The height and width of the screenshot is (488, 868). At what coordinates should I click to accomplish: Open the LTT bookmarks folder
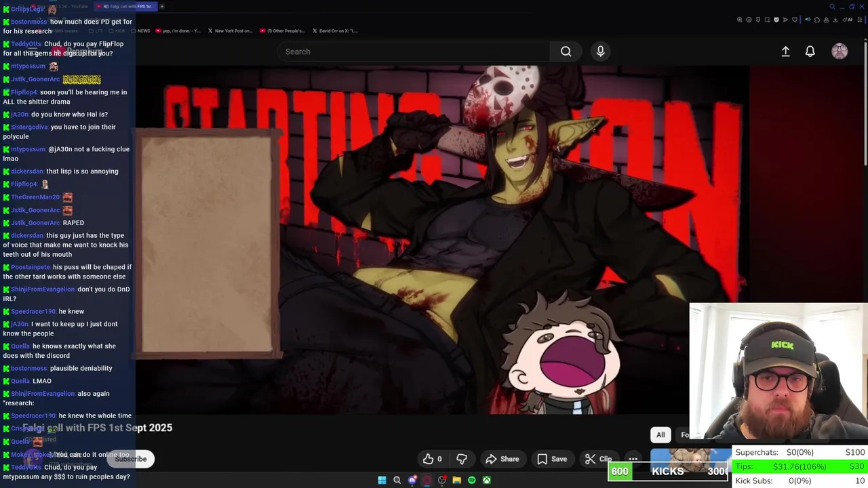click(x=96, y=30)
